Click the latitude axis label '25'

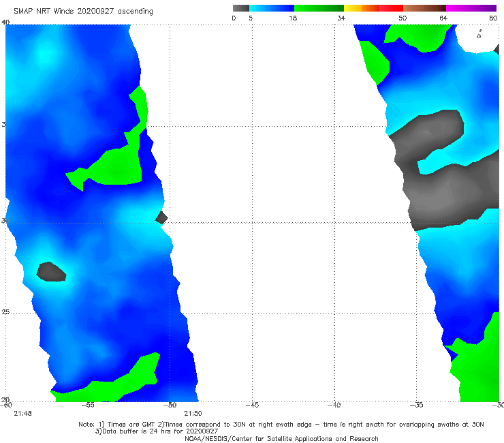tap(5, 312)
